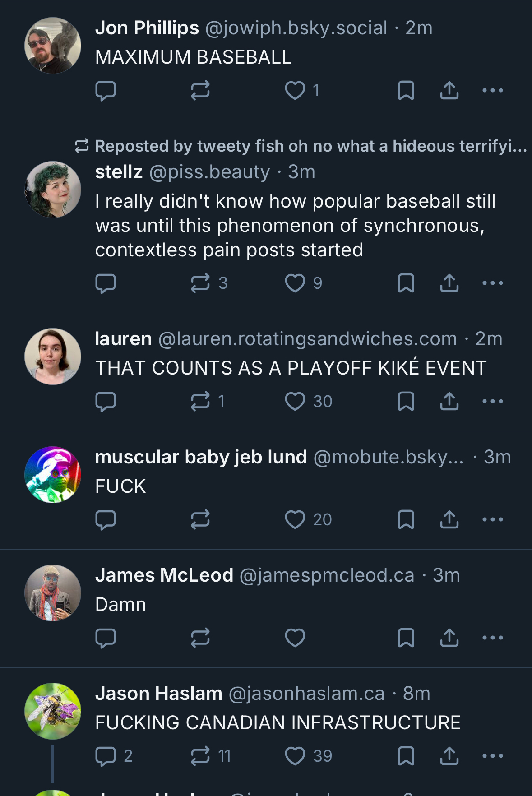Viewport: 532px width, 796px height.
Task: Open the @piss.beauty profile handle link
Action: click(x=209, y=172)
